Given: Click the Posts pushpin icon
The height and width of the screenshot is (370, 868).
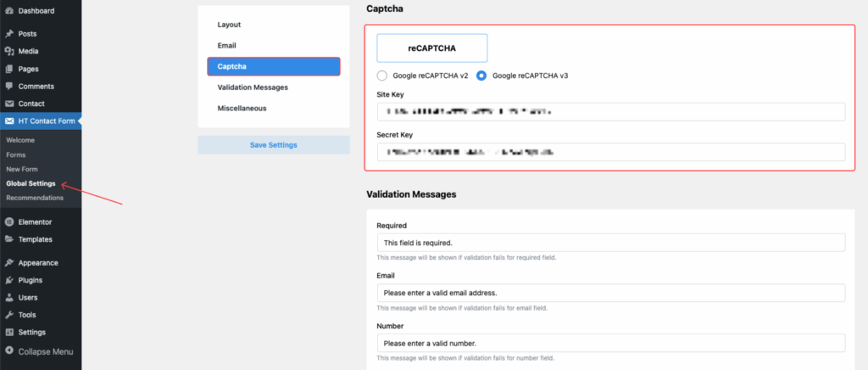Looking at the screenshot, I should (9, 34).
